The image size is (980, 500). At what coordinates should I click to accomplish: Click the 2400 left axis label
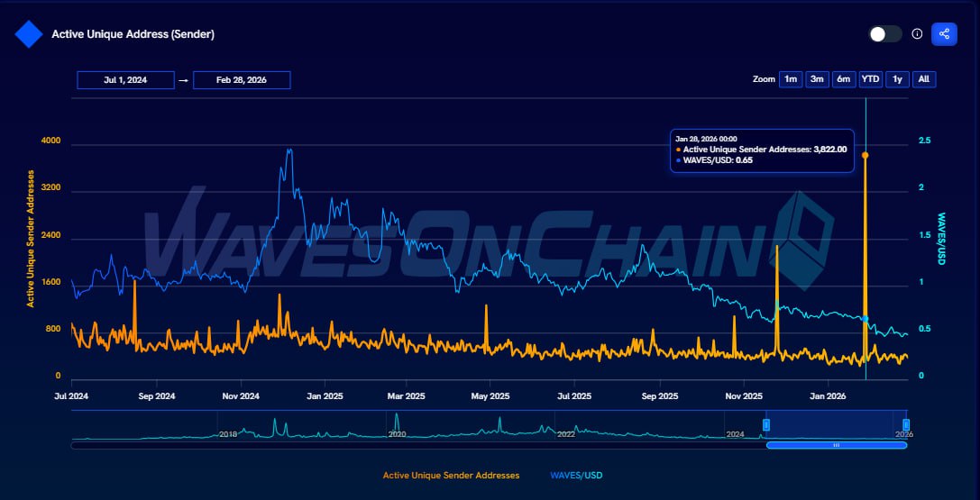(x=50, y=235)
